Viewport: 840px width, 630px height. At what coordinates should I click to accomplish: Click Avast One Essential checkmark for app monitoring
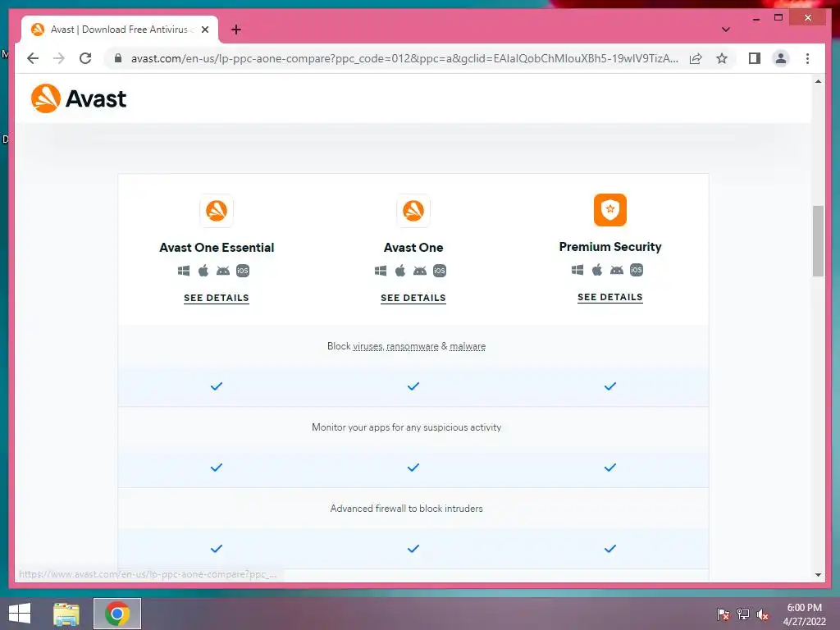(217, 468)
